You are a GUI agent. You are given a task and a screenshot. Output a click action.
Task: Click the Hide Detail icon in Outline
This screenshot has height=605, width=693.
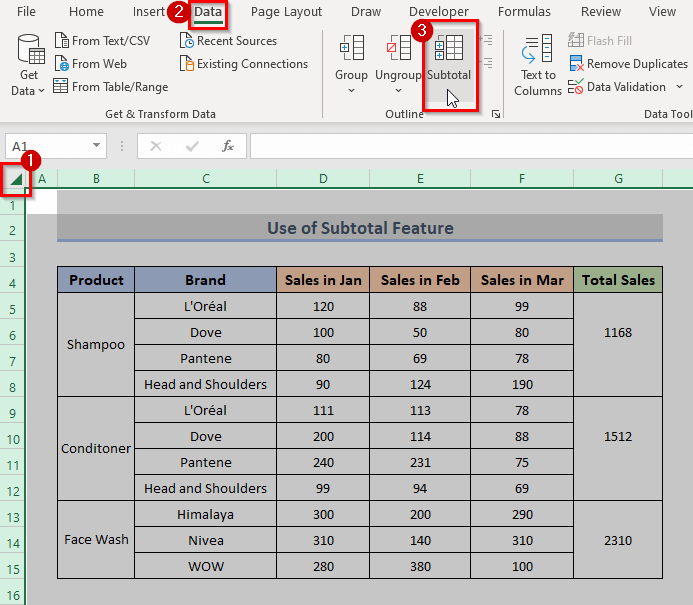(x=486, y=63)
